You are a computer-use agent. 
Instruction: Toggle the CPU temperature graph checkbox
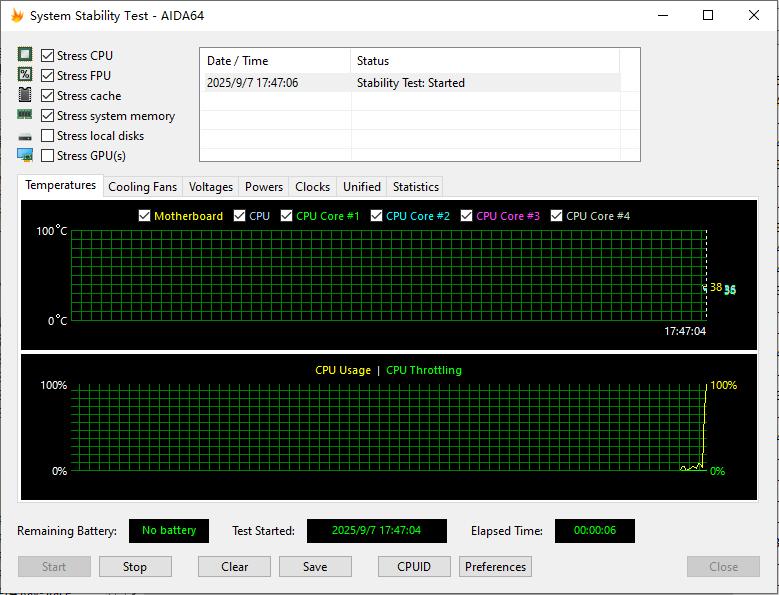pos(239,216)
